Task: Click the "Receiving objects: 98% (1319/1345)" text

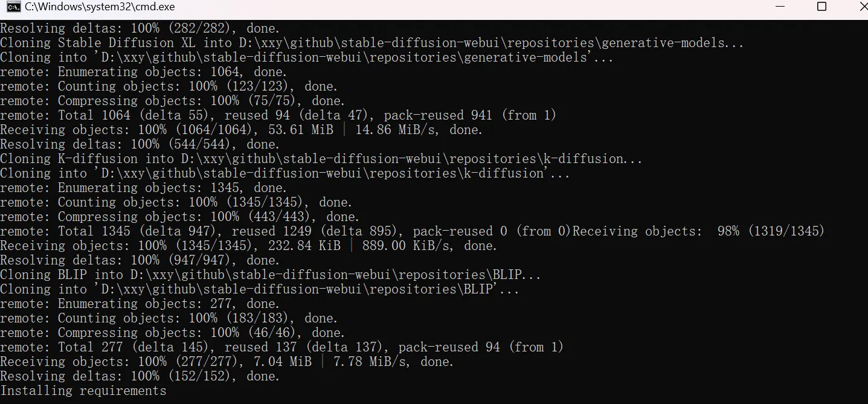Action: tap(698, 231)
